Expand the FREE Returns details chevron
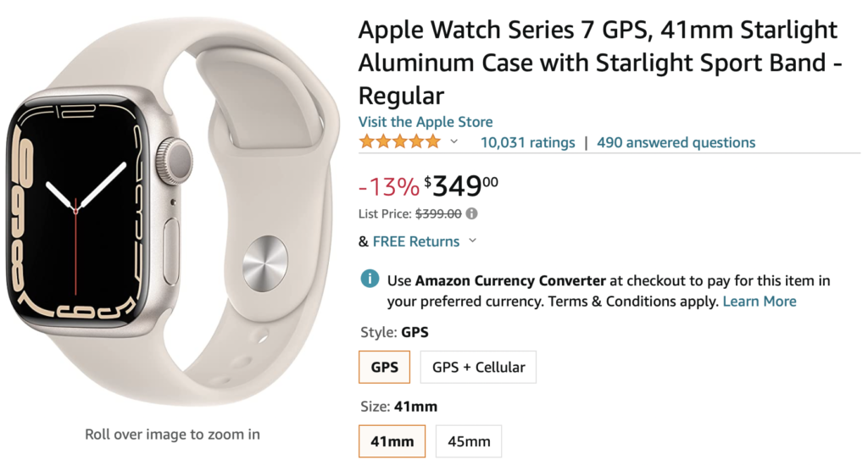This screenshot has width=868, height=465. (472, 241)
